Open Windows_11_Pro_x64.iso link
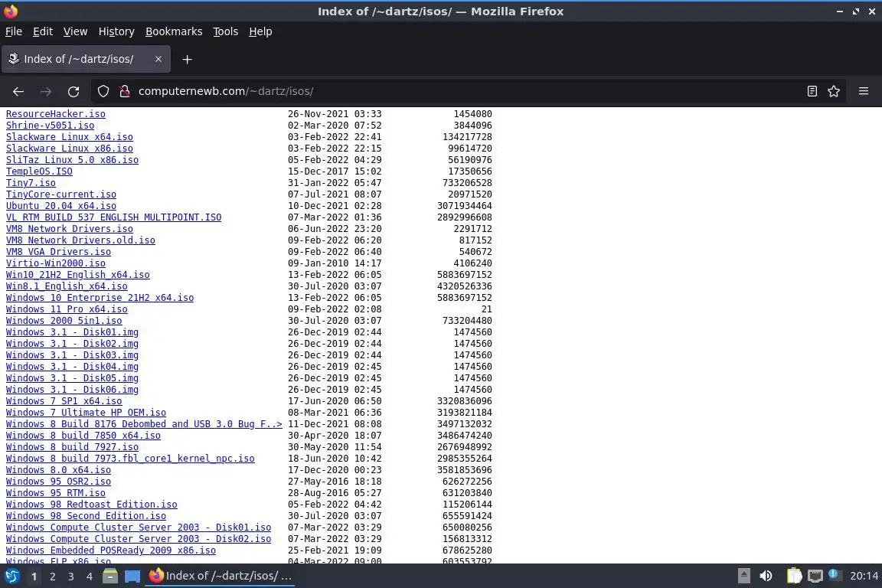This screenshot has width=882, height=588. 67,309
